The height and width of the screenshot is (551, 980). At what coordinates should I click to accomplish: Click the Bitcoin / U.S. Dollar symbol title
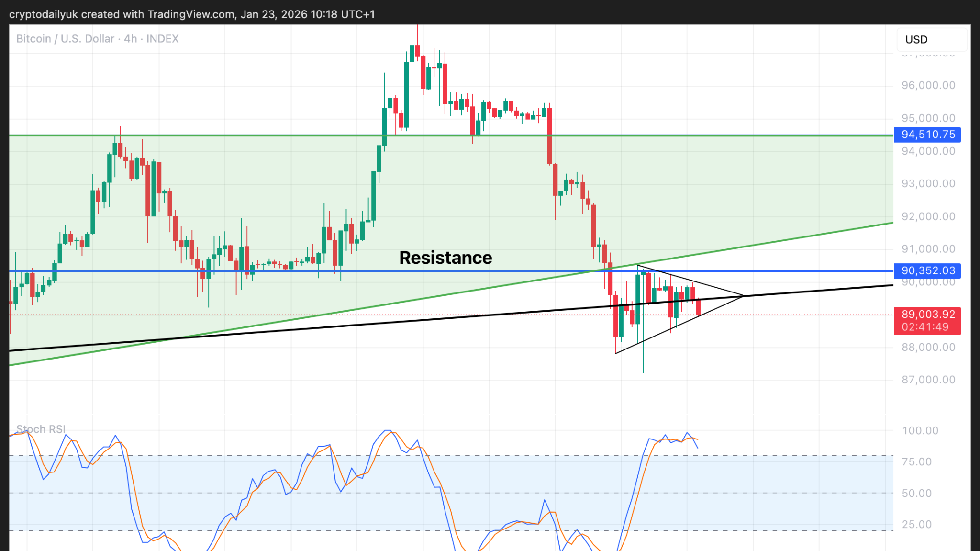click(65, 39)
